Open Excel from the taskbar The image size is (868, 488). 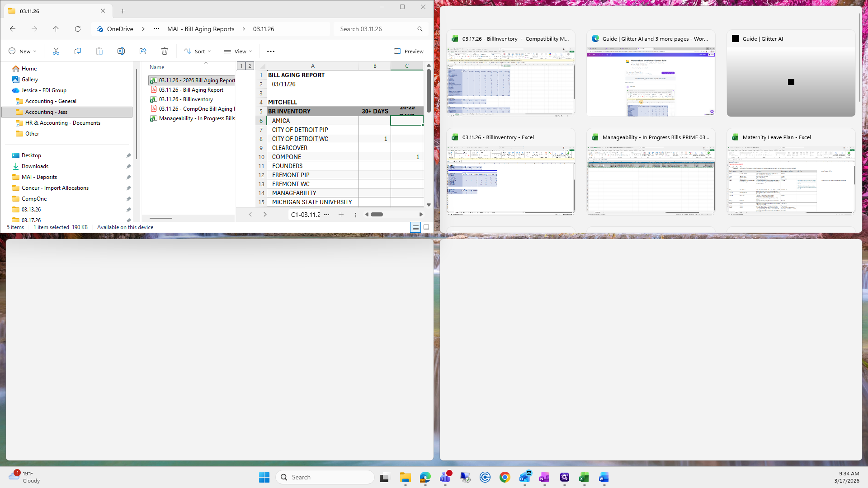click(x=584, y=478)
